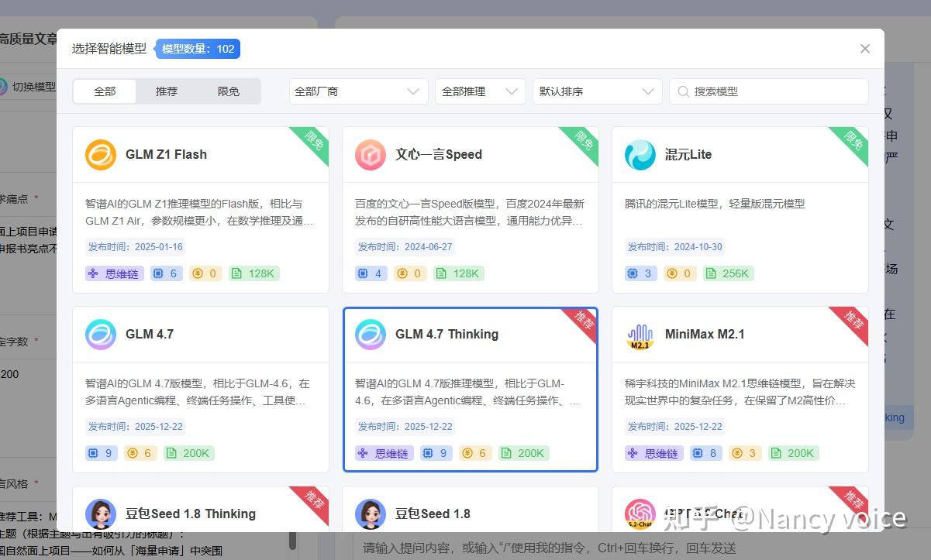Click the release date 2025-01-16
931x560 pixels.
pyautogui.click(x=157, y=247)
